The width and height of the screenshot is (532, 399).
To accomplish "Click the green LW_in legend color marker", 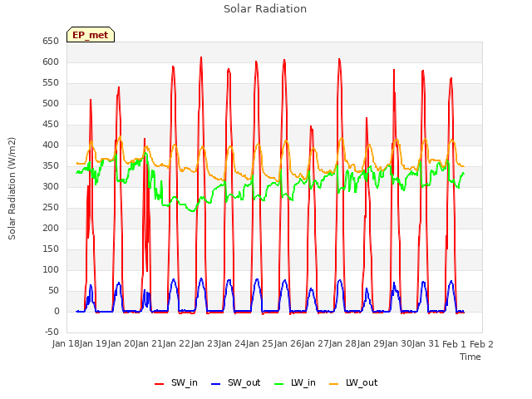I will (x=279, y=384).
